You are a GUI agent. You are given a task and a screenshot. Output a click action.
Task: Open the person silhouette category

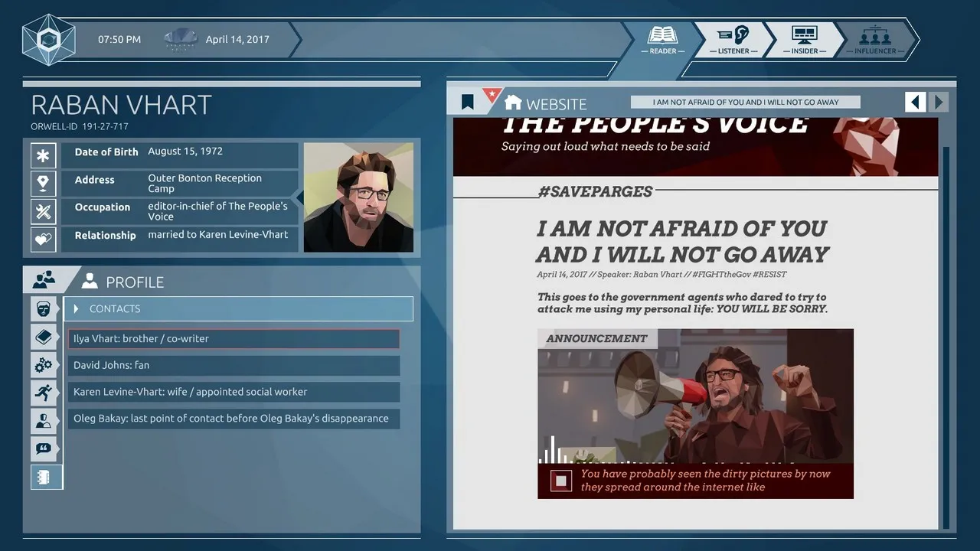[44, 421]
